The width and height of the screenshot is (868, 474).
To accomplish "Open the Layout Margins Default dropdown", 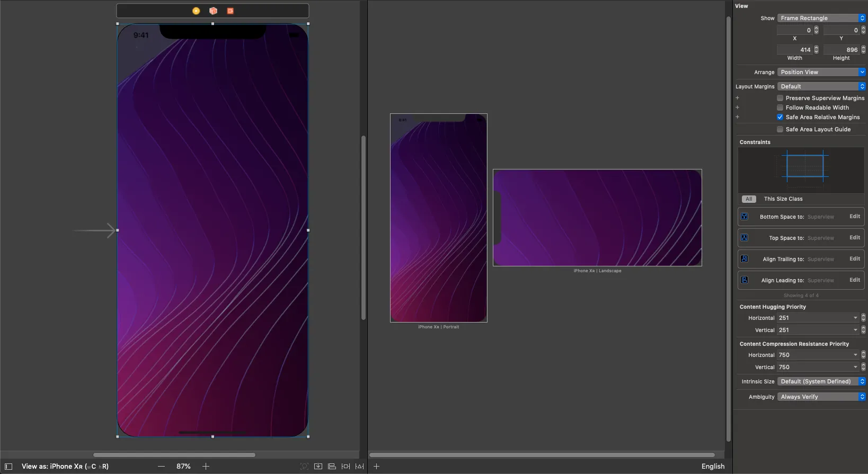I will point(821,86).
